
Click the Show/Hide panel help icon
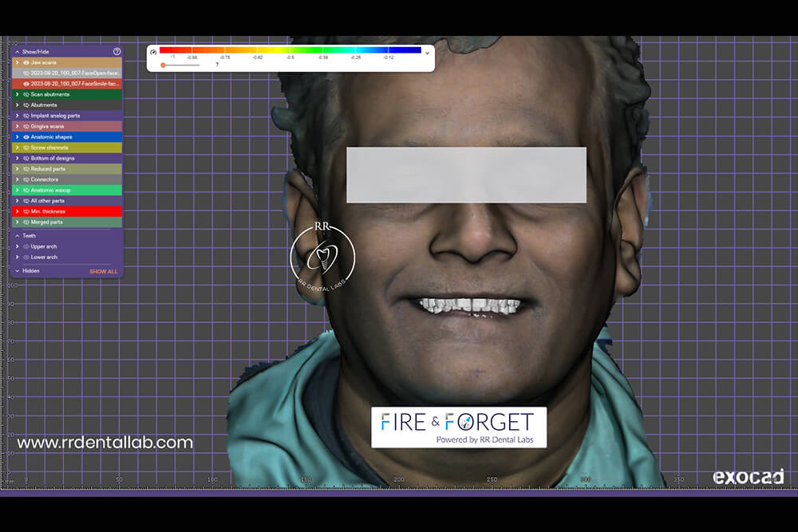117,51
